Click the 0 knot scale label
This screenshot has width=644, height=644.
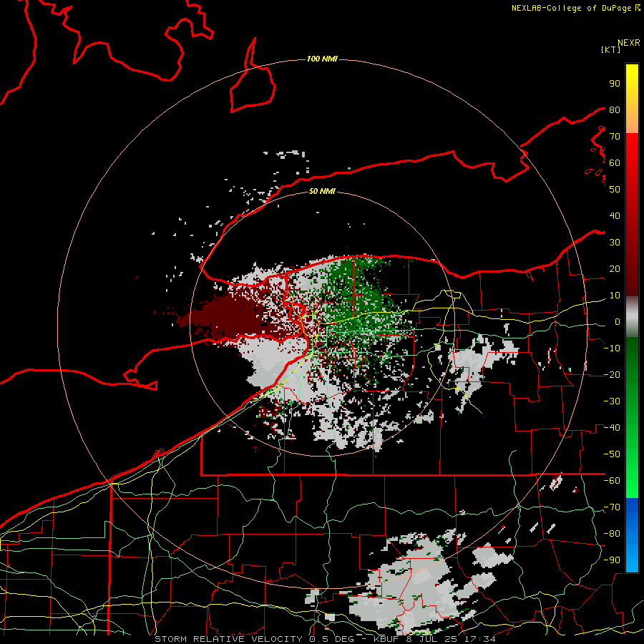click(618, 322)
